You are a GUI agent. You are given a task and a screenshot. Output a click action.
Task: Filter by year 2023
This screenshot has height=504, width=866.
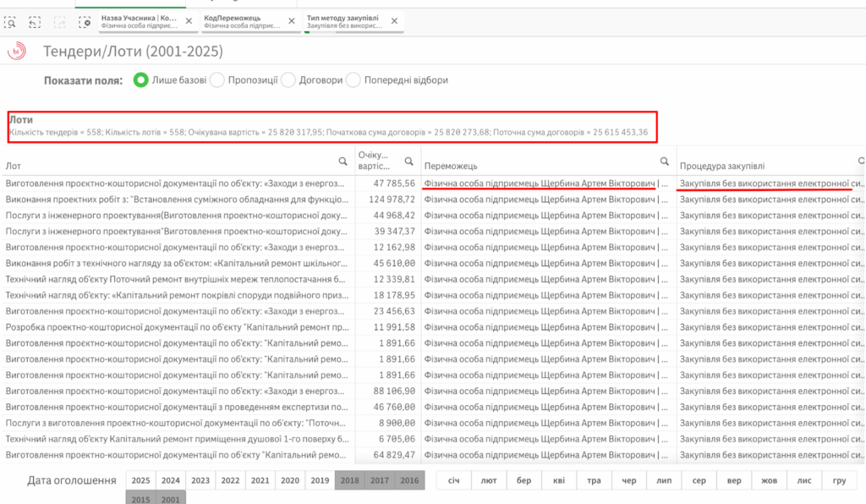(x=200, y=480)
